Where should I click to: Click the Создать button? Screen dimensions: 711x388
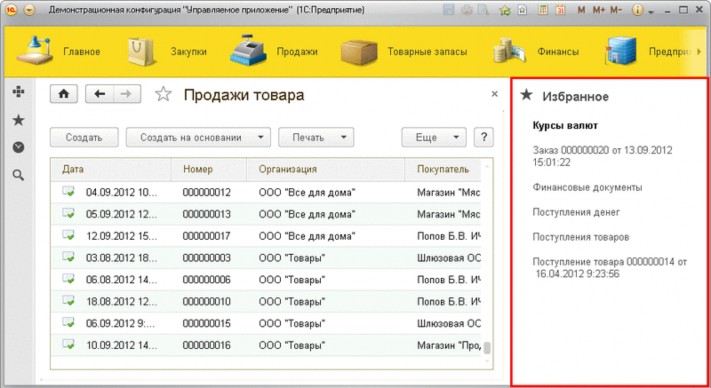coord(84,137)
